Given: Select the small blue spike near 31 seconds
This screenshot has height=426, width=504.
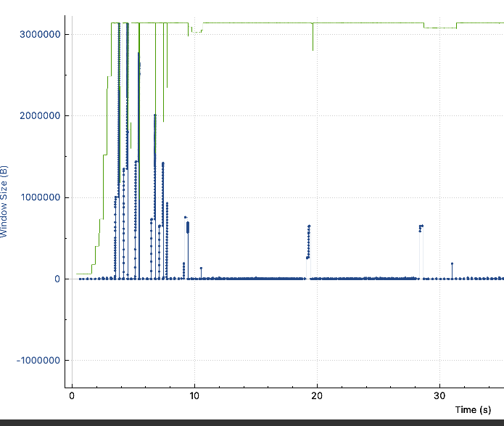Looking at the screenshot, I should [x=452, y=263].
